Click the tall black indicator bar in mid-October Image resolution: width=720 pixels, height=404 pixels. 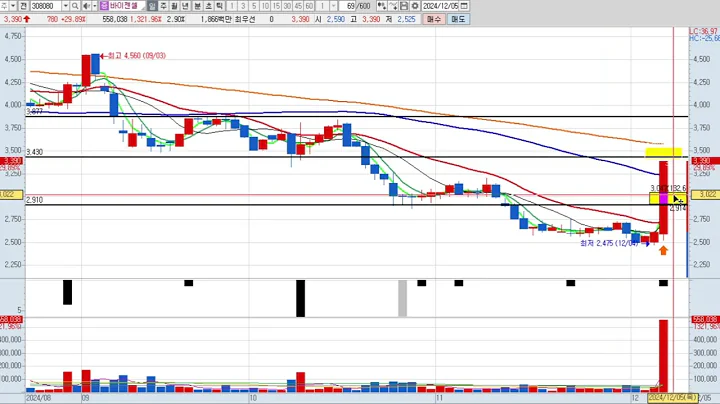(300, 298)
